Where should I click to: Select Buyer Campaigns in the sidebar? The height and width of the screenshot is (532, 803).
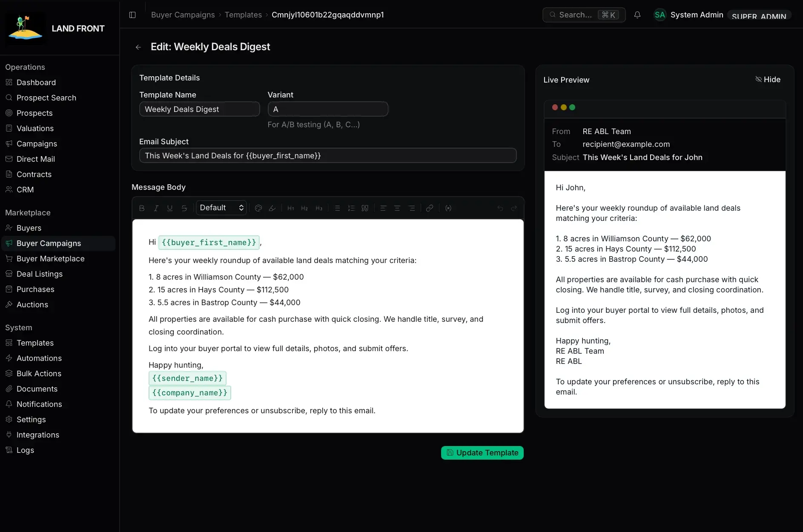[58, 243]
